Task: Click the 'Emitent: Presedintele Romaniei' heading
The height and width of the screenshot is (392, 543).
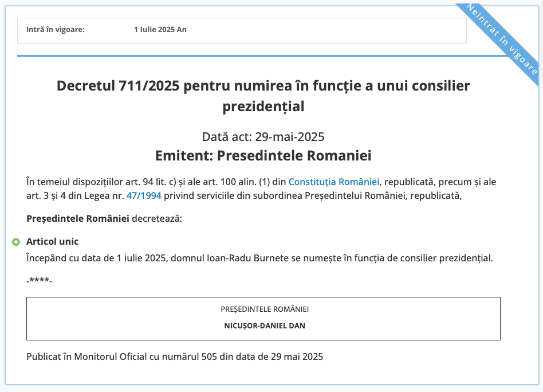Action: [x=263, y=156]
